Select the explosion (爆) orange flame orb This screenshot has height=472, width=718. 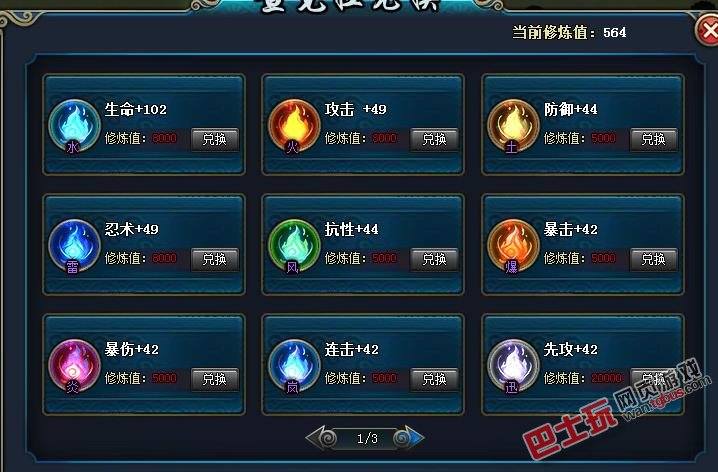(x=513, y=245)
